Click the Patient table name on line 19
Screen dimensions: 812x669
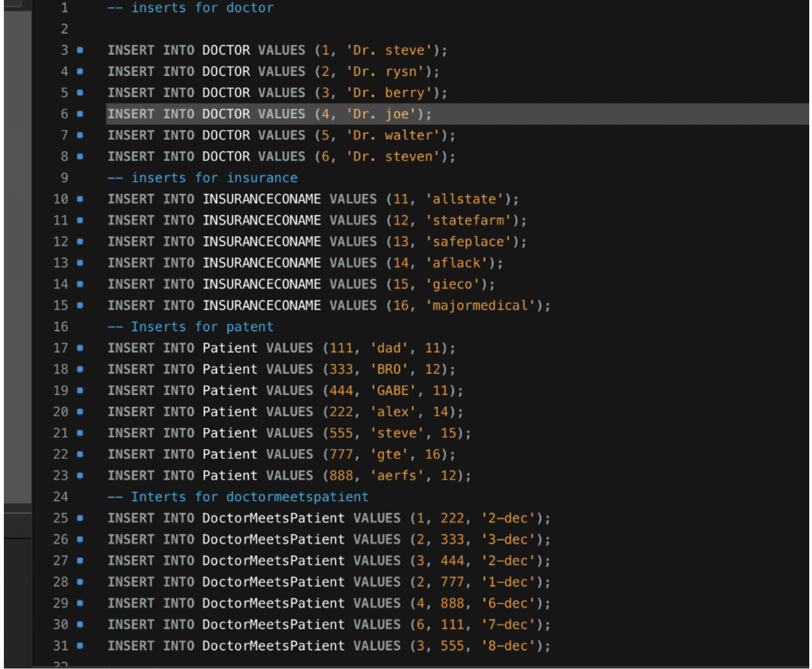coord(230,390)
